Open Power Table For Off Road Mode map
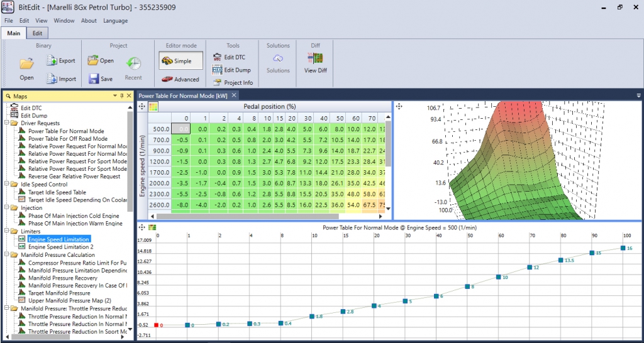 [68, 139]
